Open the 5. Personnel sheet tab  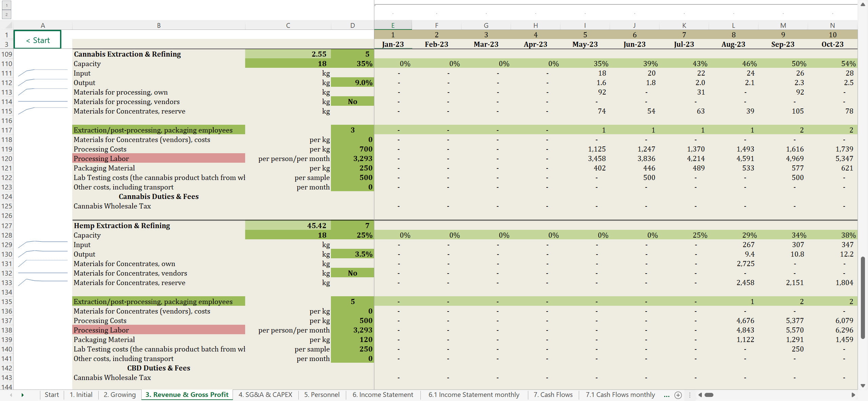click(x=321, y=395)
